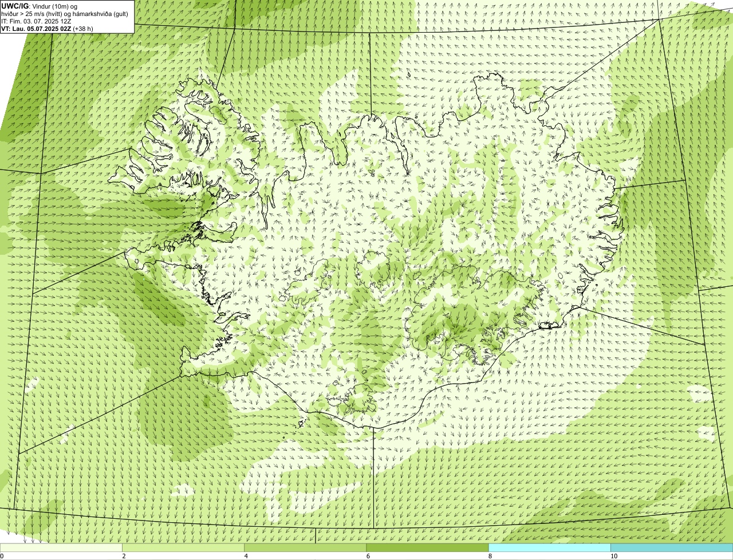Click the '2' tick label on the legend
Image resolution: width=733 pixels, height=560 pixels.
124,556
